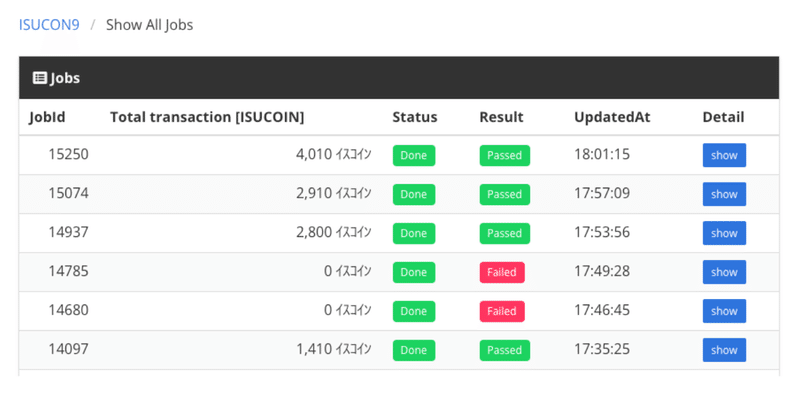
Task: Click the JobId column header
Action: 47,117
